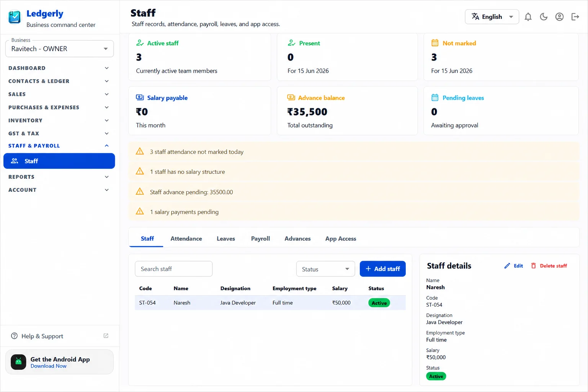The image size is (588, 392).
Task: Click the Salary payable money icon
Action: tap(140, 97)
